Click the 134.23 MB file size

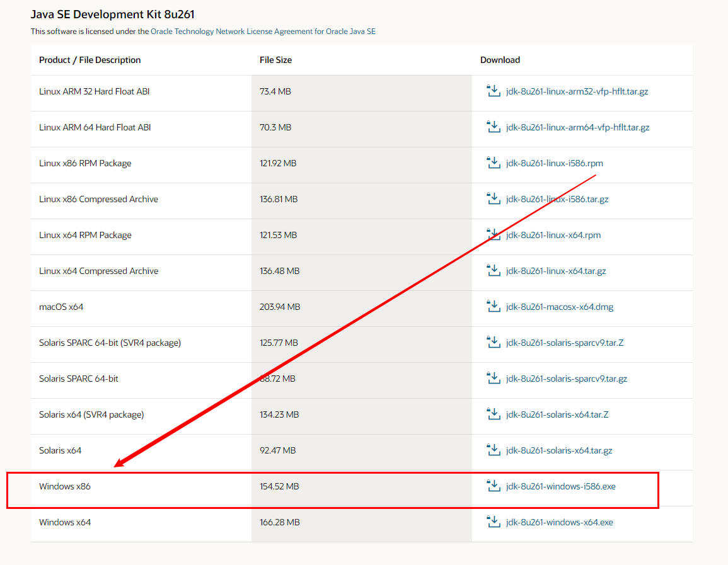279,414
